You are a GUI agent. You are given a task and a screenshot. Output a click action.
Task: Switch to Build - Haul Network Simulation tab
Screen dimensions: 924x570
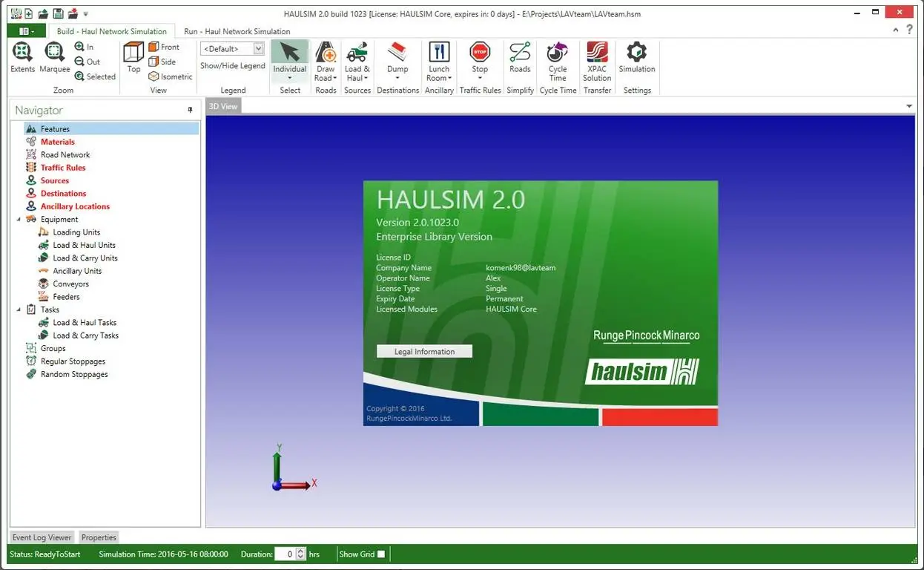coord(112,31)
